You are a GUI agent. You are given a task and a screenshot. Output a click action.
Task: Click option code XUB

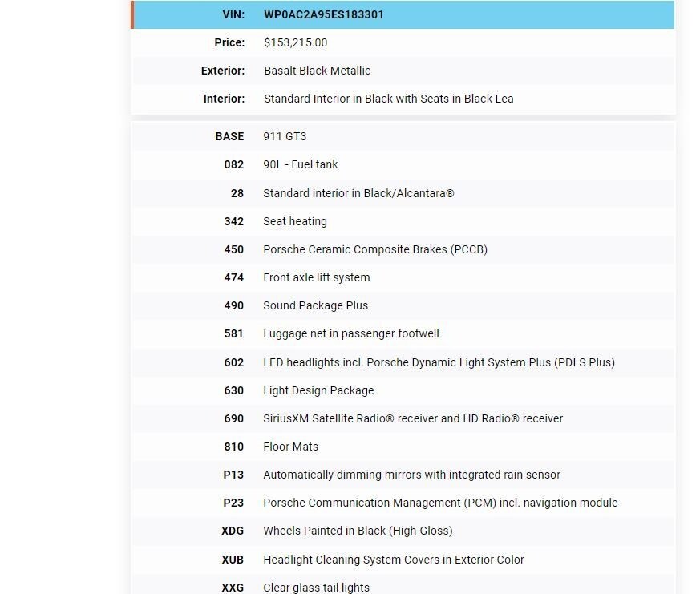tap(233, 560)
